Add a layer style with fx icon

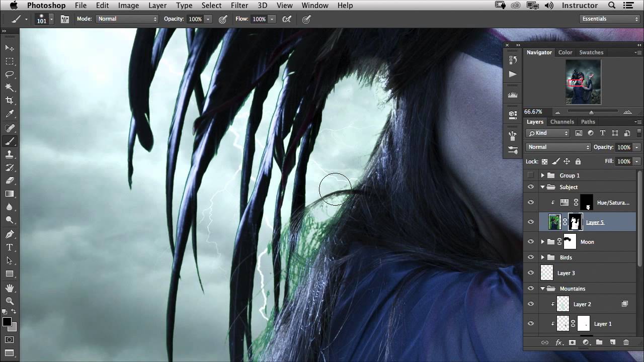[558, 342]
